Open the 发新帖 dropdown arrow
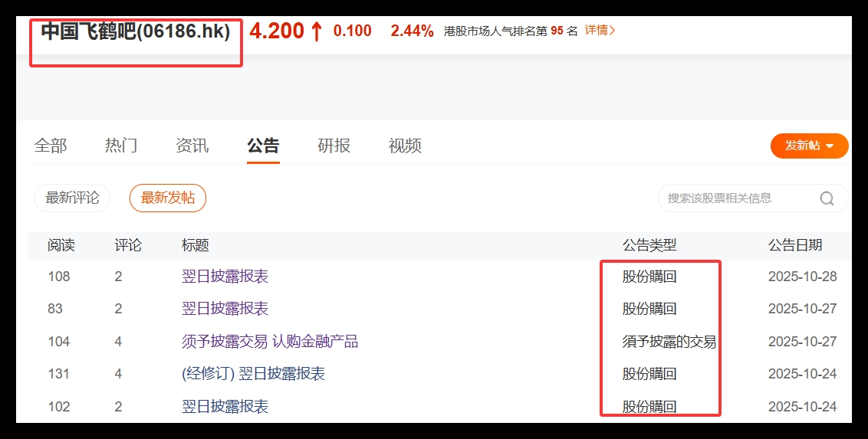This screenshot has height=439, width=868. point(830,146)
